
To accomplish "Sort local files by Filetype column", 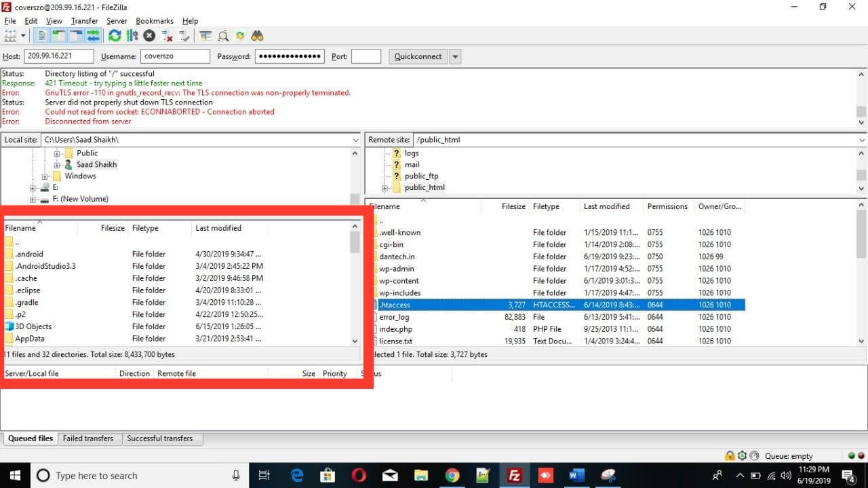I will tap(159, 228).
